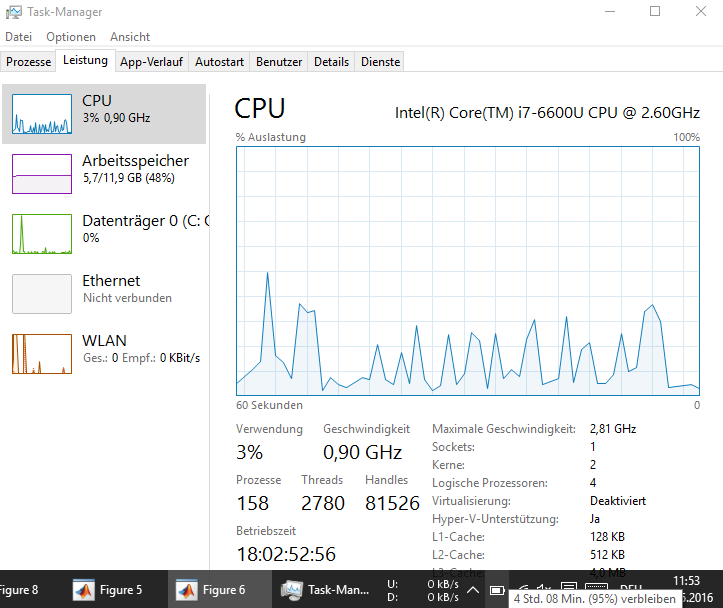The height and width of the screenshot is (608, 723).
Task: Open the WLAN network graph
Action: 42,354
